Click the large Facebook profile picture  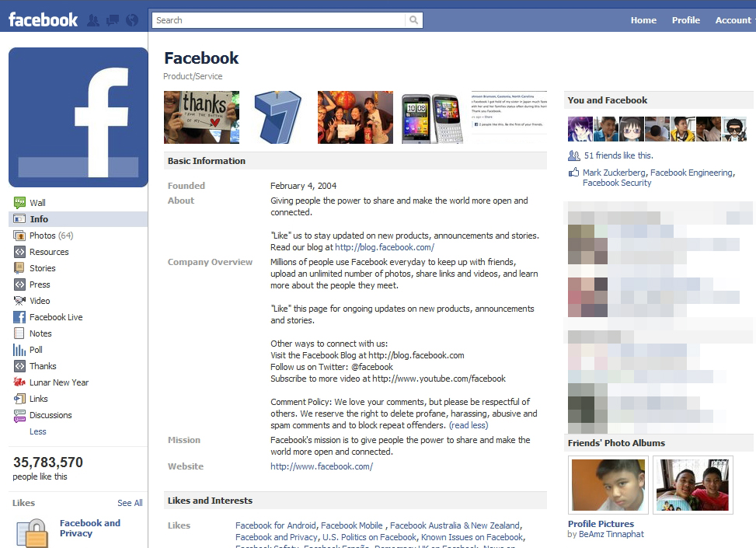point(78,117)
